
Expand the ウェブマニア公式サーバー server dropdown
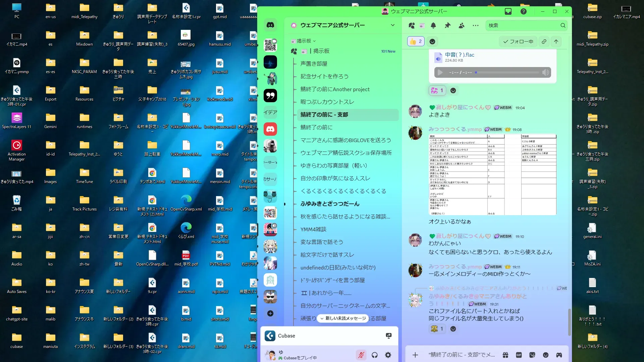pos(393,25)
